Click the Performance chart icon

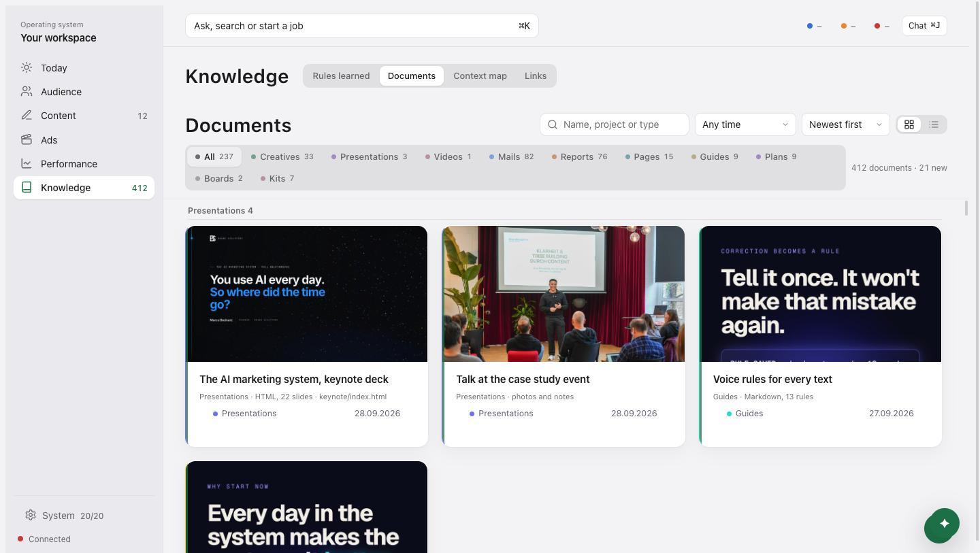click(x=27, y=163)
